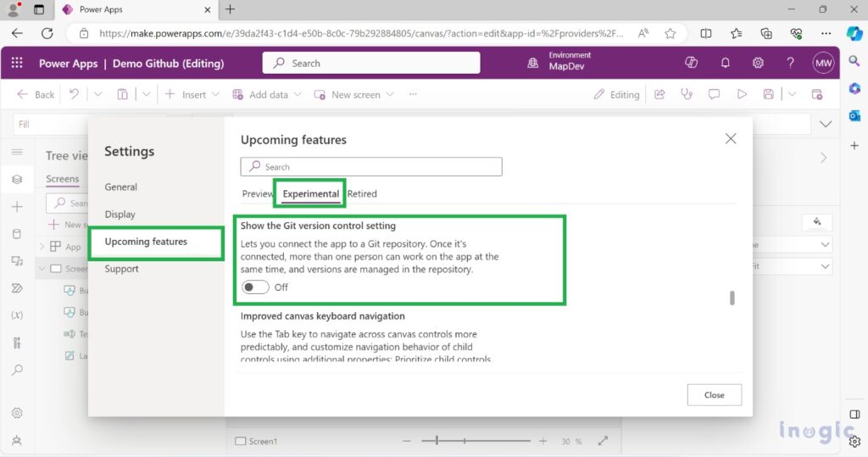The image size is (868, 457).
Task: Toggle the Git version control setting on
Action: click(x=255, y=287)
